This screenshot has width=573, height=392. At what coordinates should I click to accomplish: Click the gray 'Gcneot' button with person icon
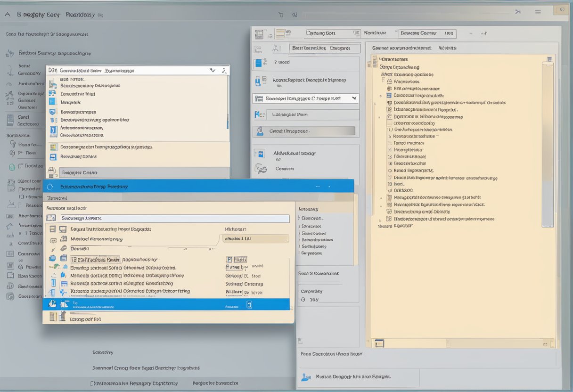pos(304,131)
